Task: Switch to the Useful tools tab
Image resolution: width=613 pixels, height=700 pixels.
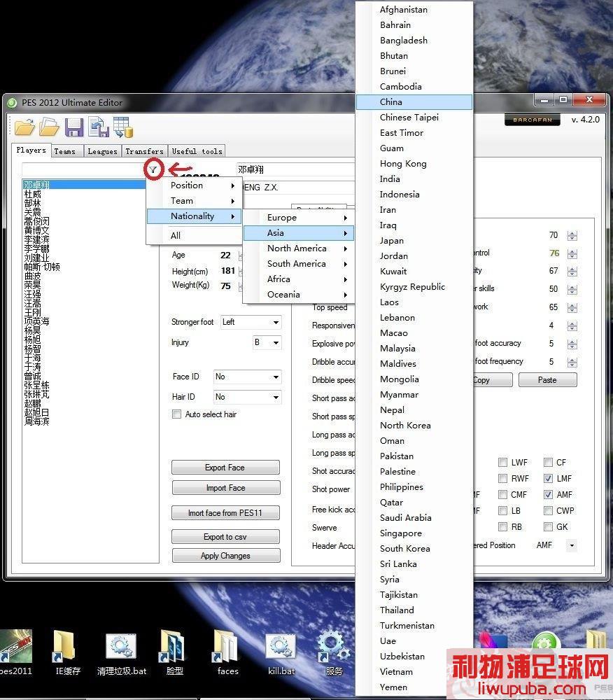Action: [197, 151]
